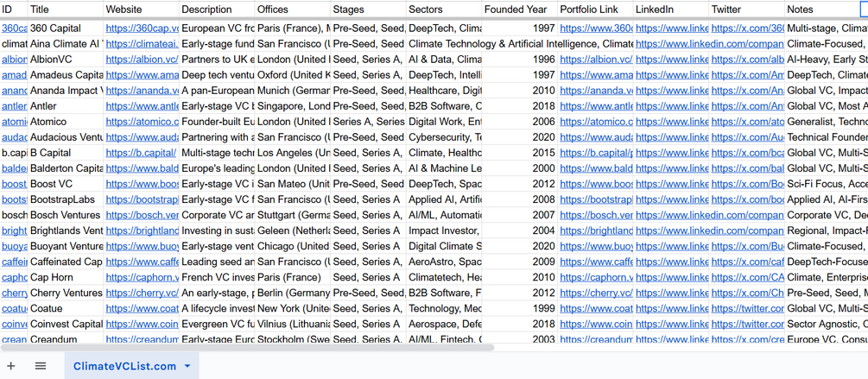868x379 pixels.
Task: Open the 360cap website link
Action: (143, 28)
